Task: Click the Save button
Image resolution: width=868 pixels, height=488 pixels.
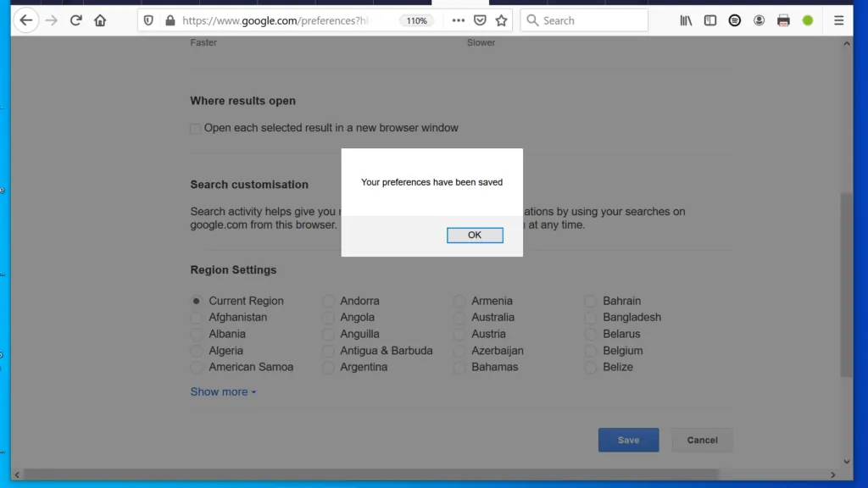Action: [x=628, y=440]
